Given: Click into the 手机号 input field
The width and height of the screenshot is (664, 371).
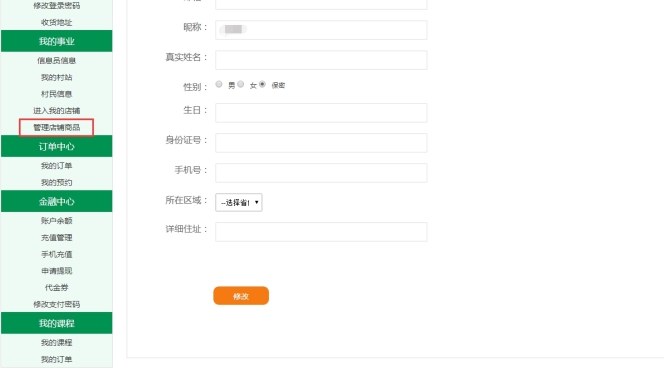Looking at the screenshot, I should pyautogui.click(x=321, y=173).
